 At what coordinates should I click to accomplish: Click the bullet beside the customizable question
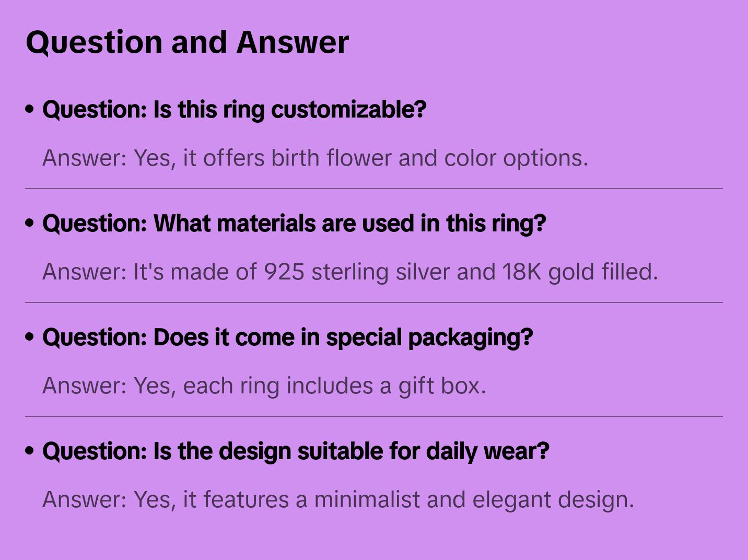coord(30,110)
